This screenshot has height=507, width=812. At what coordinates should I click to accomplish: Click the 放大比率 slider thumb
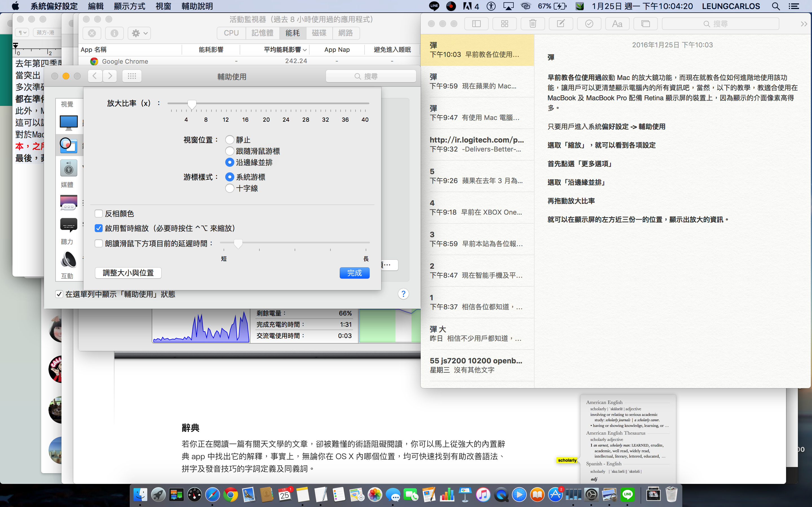click(192, 104)
